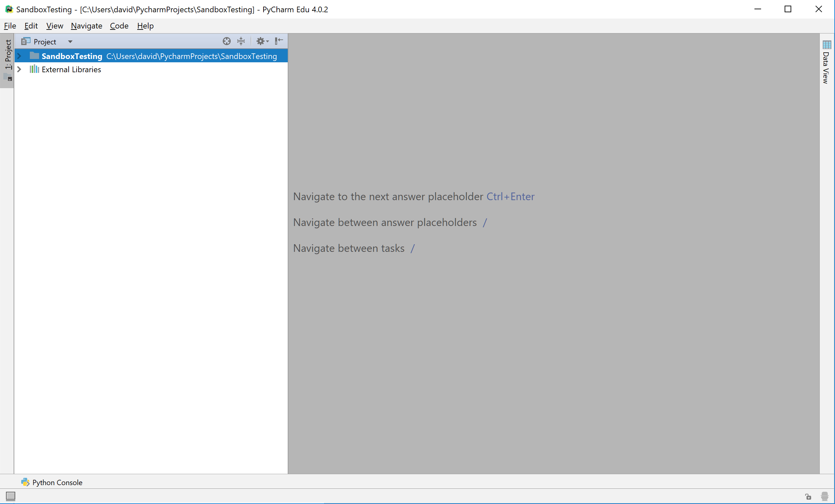The image size is (835, 504).
Task: Open the Code menu
Action: pyautogui.click(x=119, y=26)
